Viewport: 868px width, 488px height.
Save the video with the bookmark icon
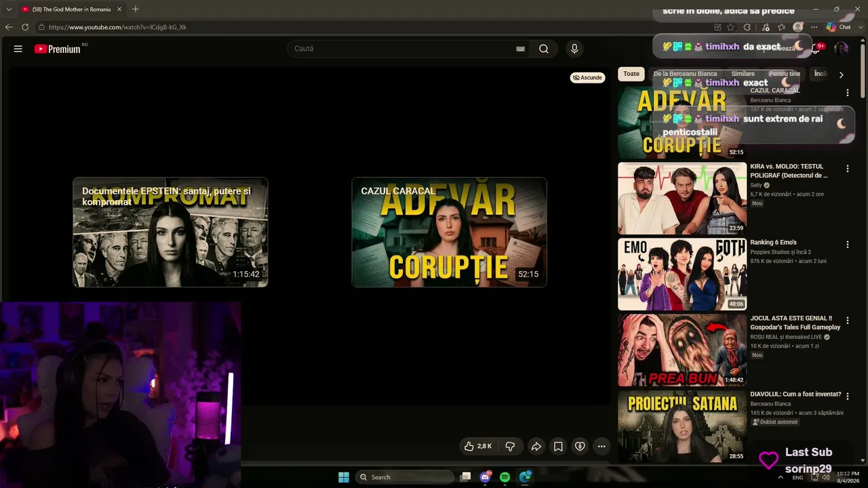pyautogui.click(x=558, y=446)
